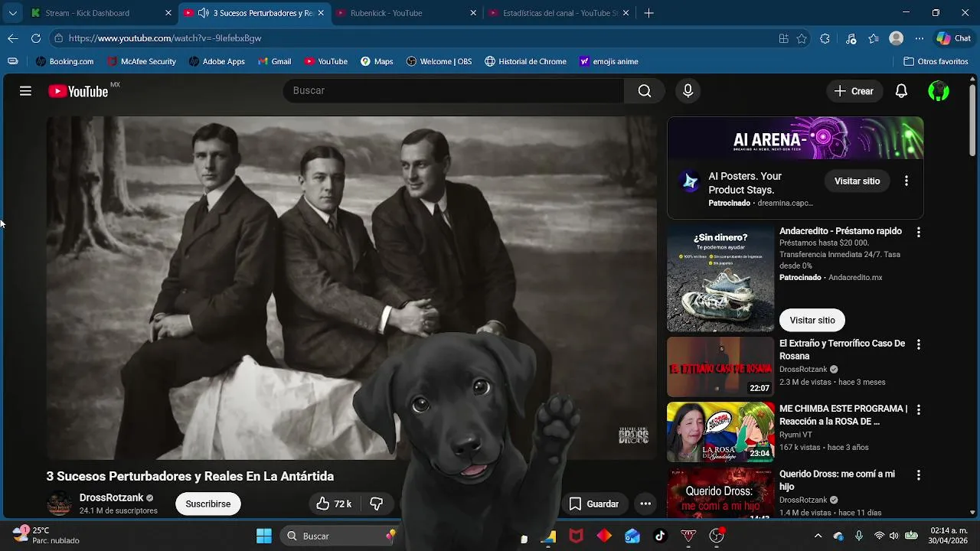980x551 pixels.
Task: Open more actions menu under the video
Action: pyautogui.click(x=645, y=504)
